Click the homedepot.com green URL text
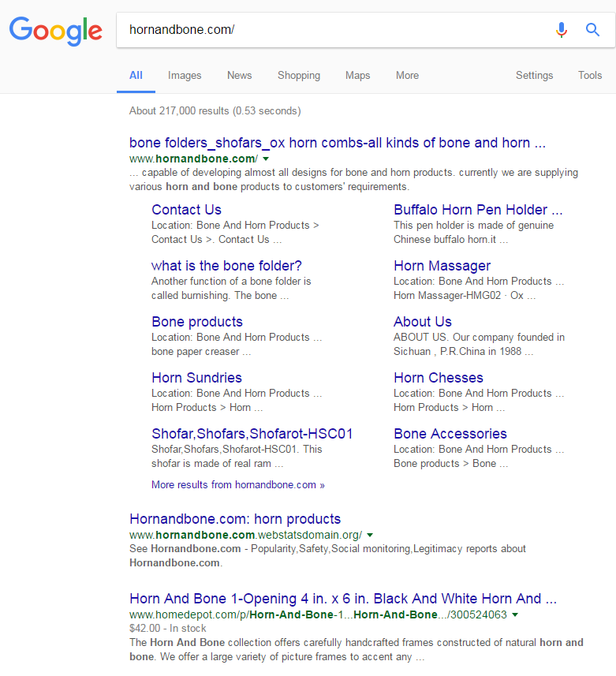 click(318, 614)
